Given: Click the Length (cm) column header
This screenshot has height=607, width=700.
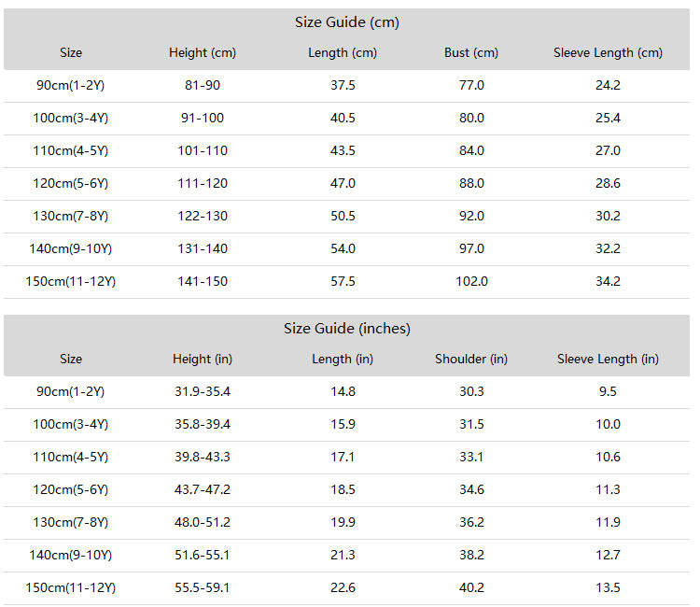Looking at the screenshot, I should (343, 52).
